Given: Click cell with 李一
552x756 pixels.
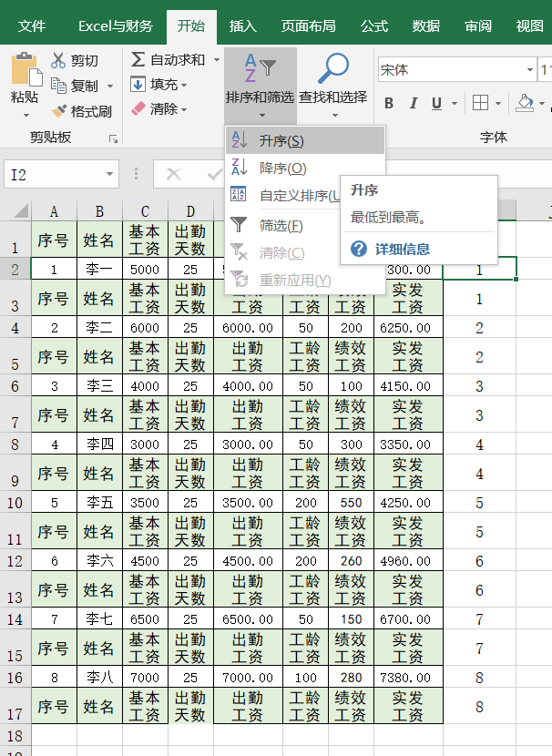Looking at the screenshot, I should click(x=99, y=269).
